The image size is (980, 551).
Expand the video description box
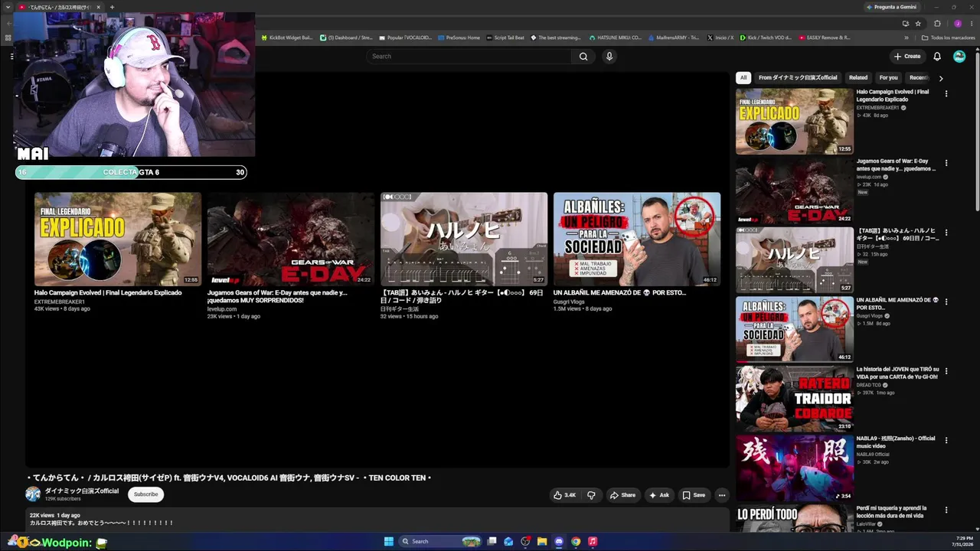[x=377, y=520]
